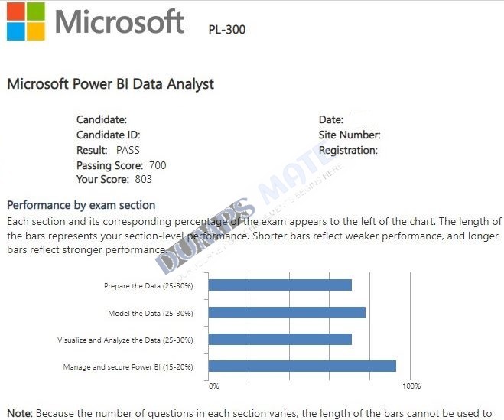
Task: Select the PL-300 exam code
Action: point(227,30)
